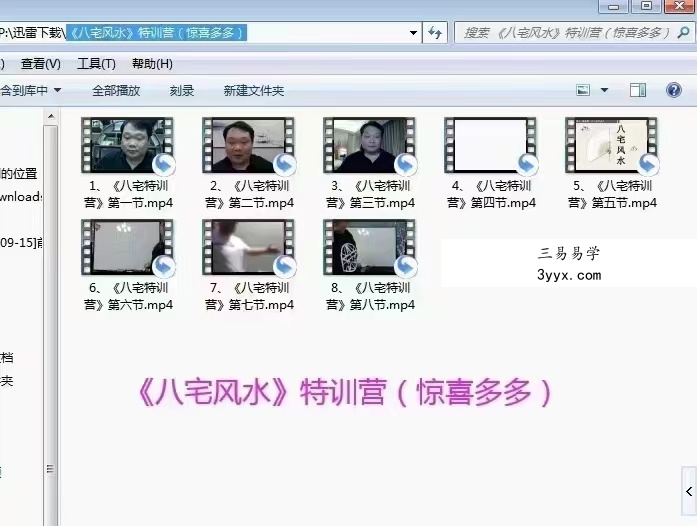
Task: Open the view options dropdown arrow
Action: [605, 90]
